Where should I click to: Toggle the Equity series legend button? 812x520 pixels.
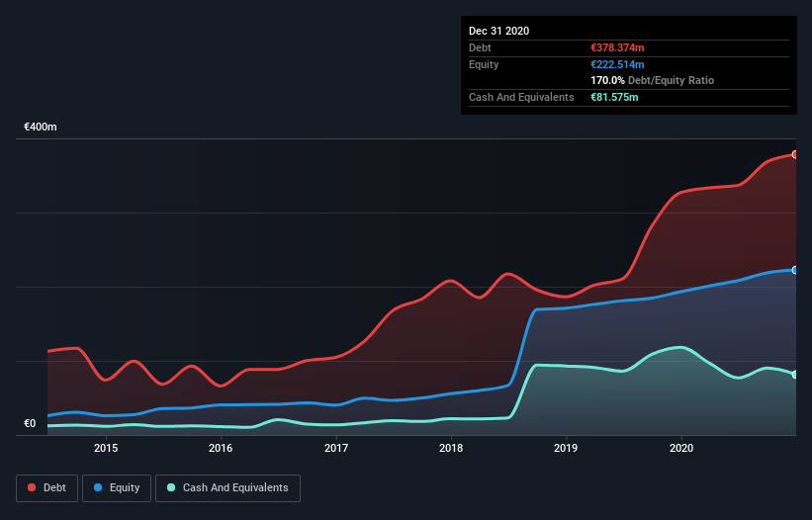coord(117,488)
